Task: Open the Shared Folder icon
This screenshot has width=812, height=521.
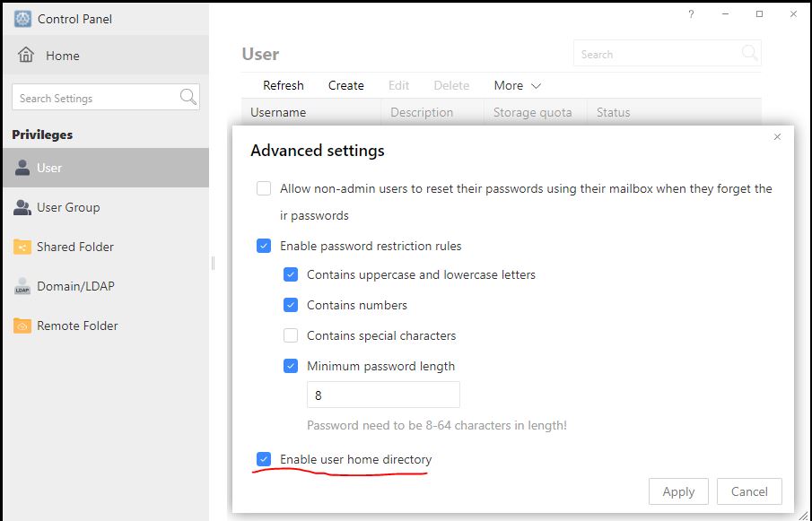Action: coord(22,247)
